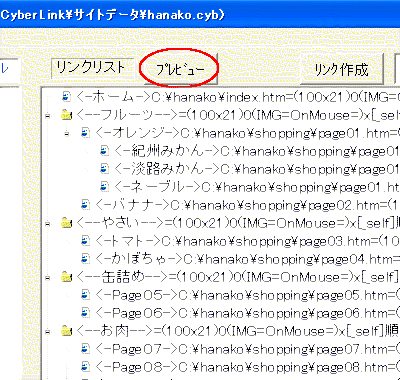Click the folder icon of お肉 group
The width and height of the screenshot is (400, 380).
[x=67, y=331]
